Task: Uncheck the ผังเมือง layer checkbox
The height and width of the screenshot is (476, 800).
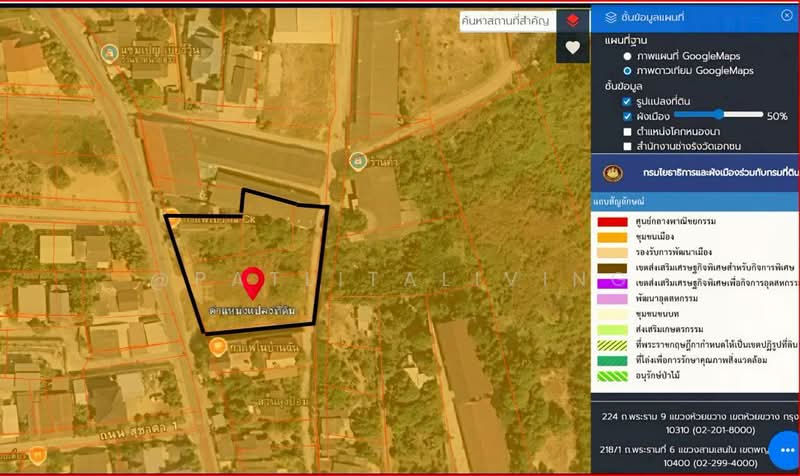Action: pos(627,116)
